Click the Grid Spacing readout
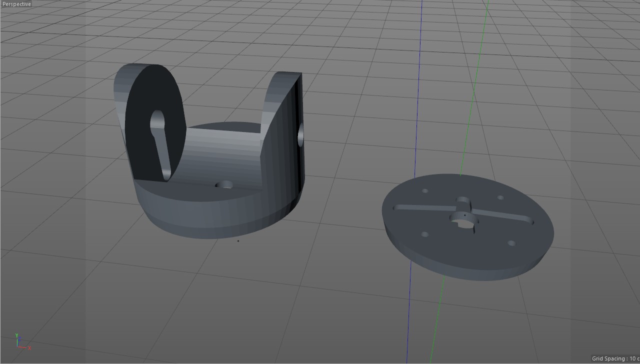This screenshot has width=640, height=364. [614, 358]
